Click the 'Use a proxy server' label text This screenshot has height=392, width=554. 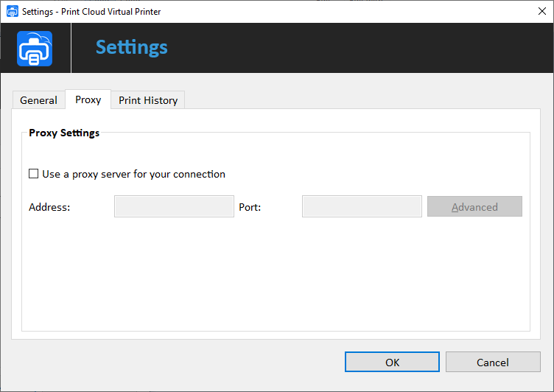pos(133,175)
